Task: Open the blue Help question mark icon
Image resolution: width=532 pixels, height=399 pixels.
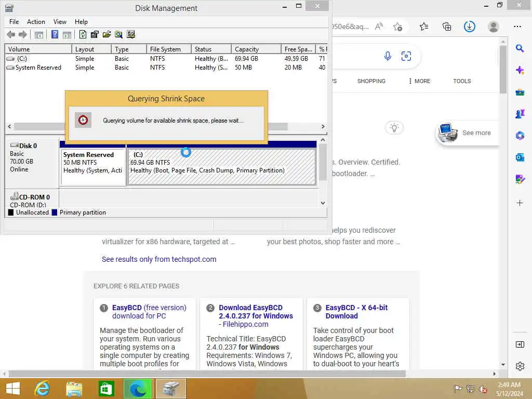Action: [55, 34]
